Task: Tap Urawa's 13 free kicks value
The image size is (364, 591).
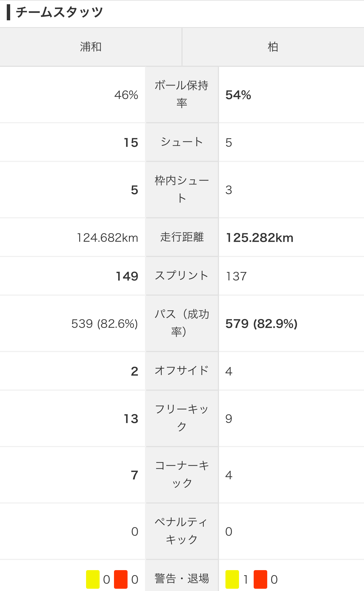Action: tap(131, 419)
